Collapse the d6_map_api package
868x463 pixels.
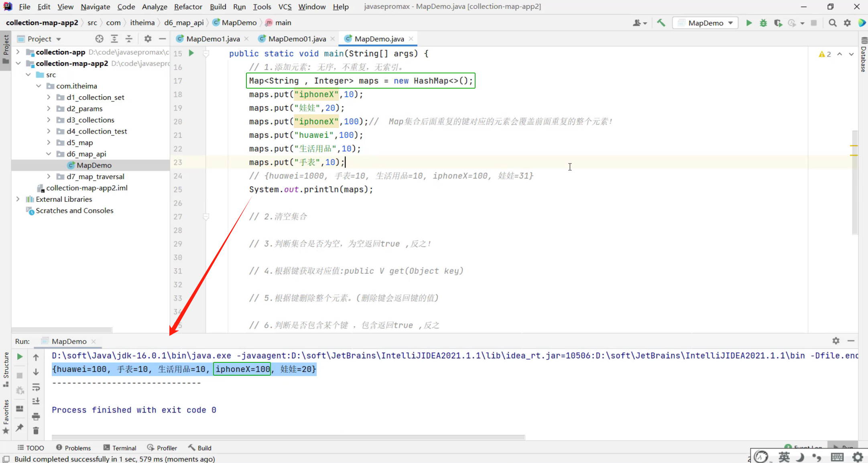pos(49,154)
